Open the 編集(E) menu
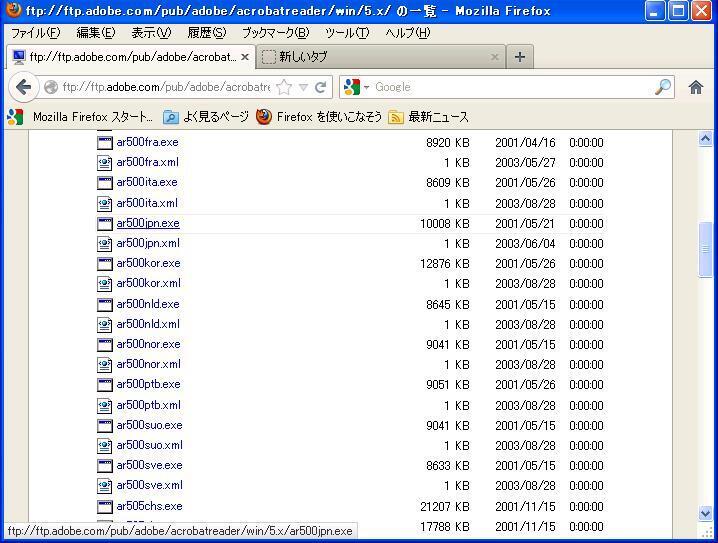 pos(96,33)
